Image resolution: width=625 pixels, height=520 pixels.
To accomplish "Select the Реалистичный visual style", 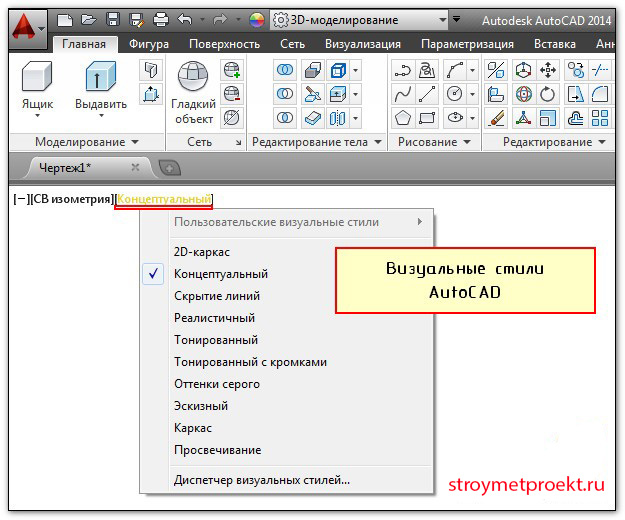I will [x=214, y=318].
